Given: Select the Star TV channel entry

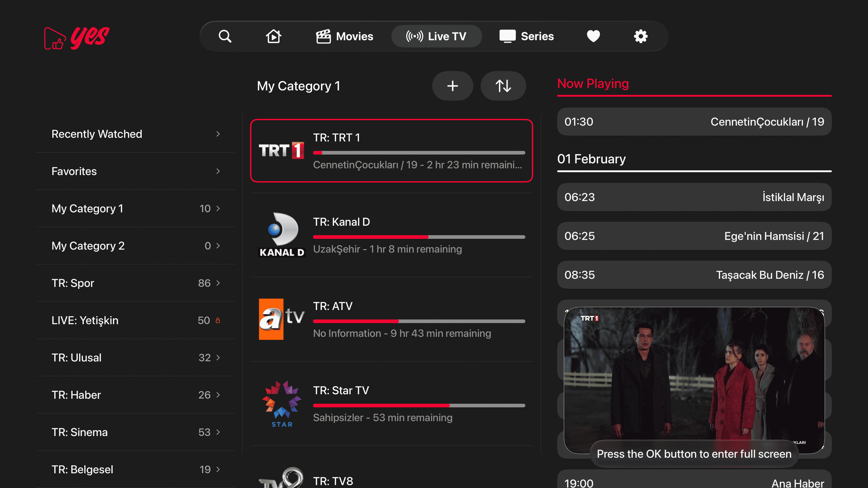Looking at the screenshot, I should pyautogui.click(x=391, y=404).
